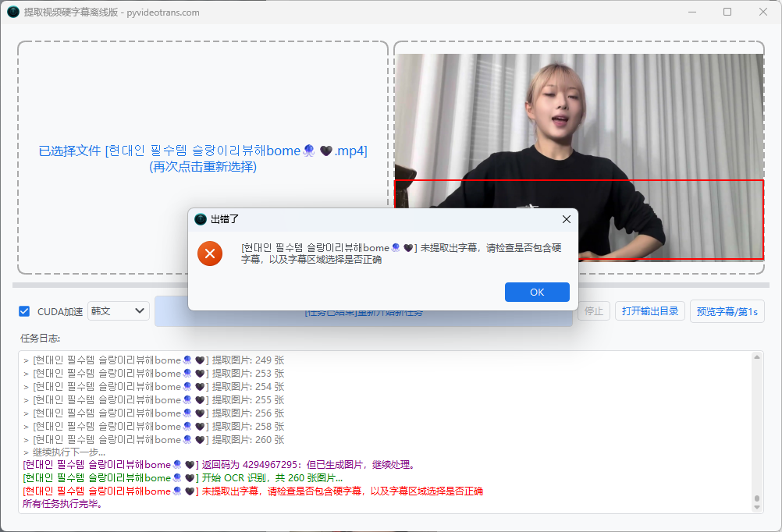
Task: Maximize the main application window
Action: pyautogui.click(x=727, y=12)
